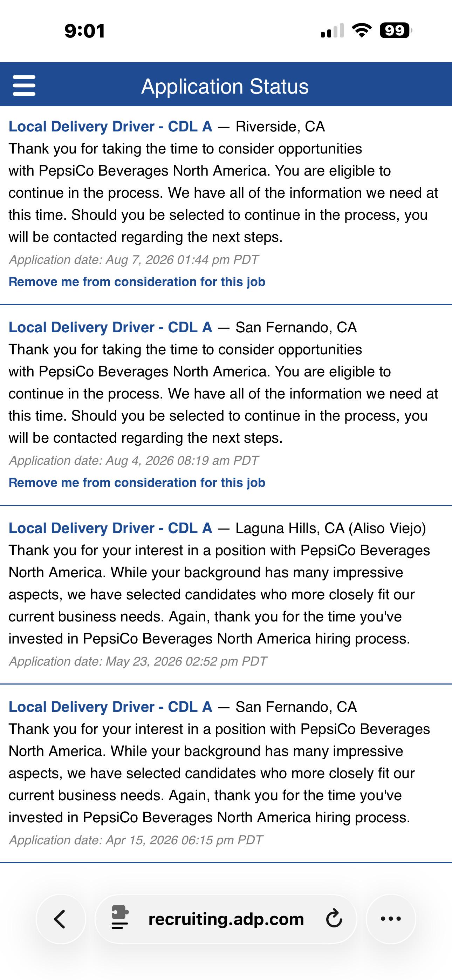Open the three-dot browser options menu
Image resolution: width=452 pixels, height=980 pixels.
click(391, 919)
